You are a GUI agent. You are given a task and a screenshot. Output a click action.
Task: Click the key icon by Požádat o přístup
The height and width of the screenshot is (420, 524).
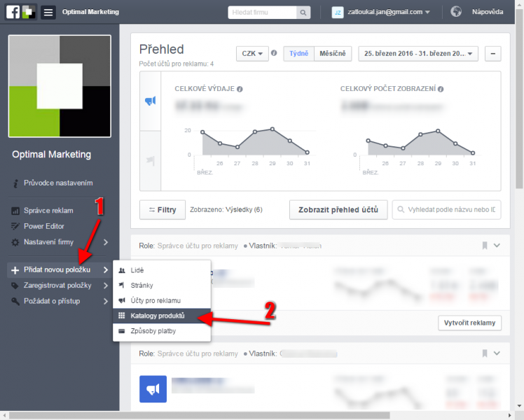point(15,301)
